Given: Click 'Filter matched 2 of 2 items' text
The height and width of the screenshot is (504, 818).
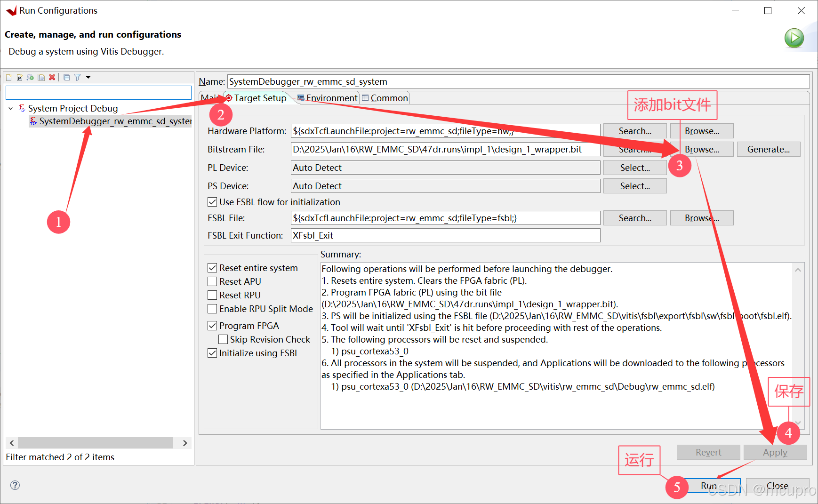Looking at the screenshot, I should pos(60,457).
